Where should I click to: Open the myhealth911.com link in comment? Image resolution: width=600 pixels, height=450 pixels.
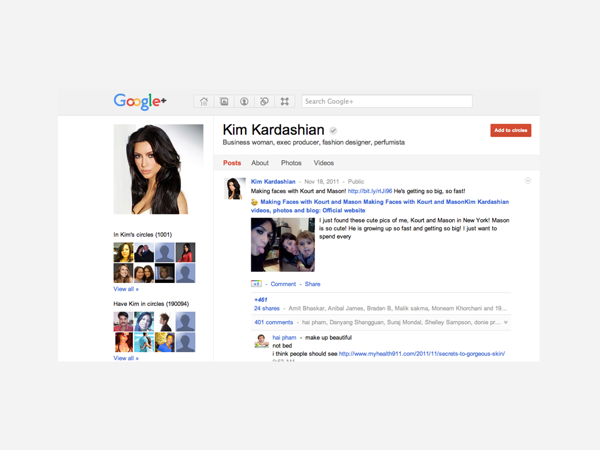pyautogui.click(x=422, y=354)
